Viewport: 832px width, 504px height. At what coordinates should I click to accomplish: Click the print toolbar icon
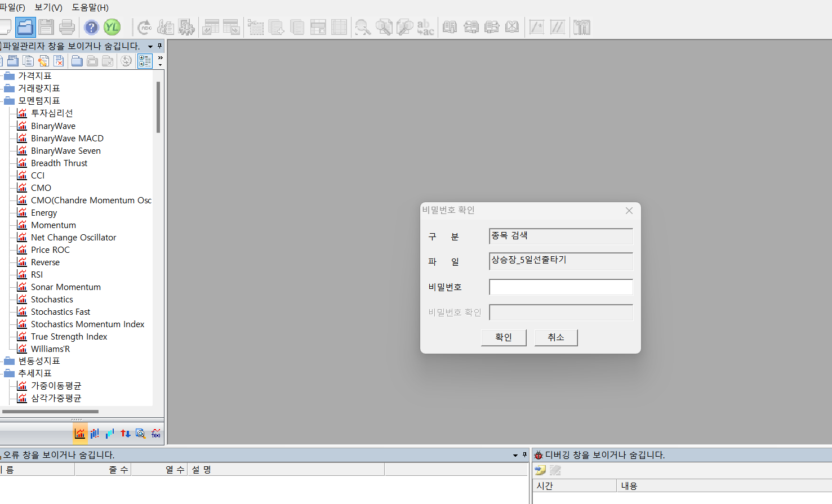click(x=67, y=27)
